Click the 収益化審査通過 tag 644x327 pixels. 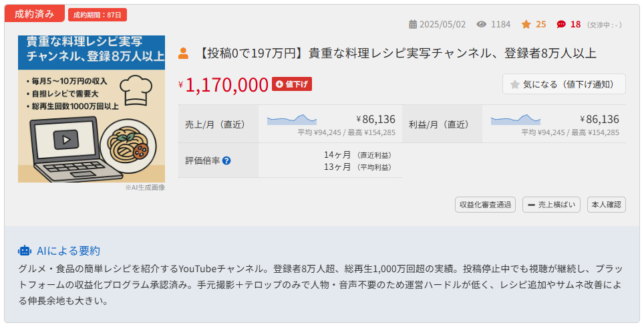485,205
